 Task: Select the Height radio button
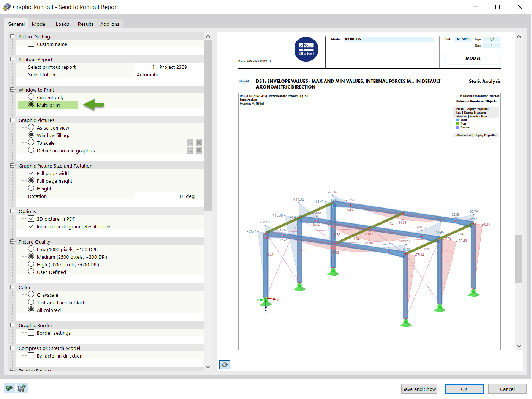point(31,188)
